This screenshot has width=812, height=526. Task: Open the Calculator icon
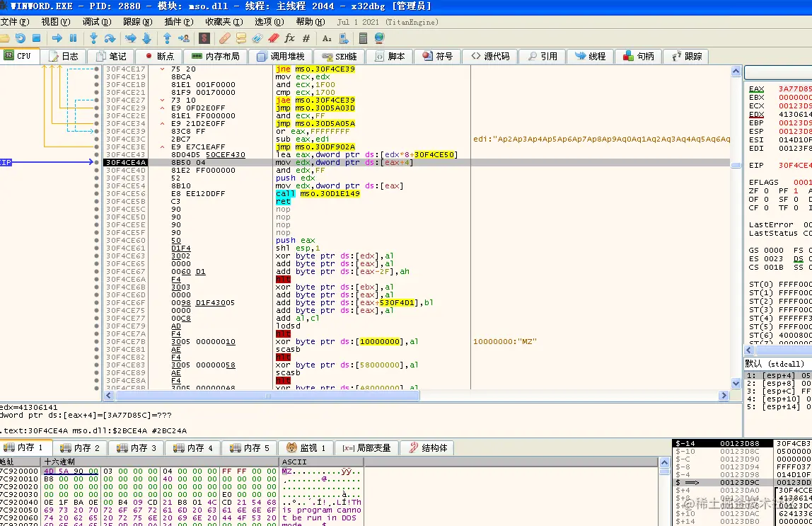pyautogui.click(x=363, y=38)
